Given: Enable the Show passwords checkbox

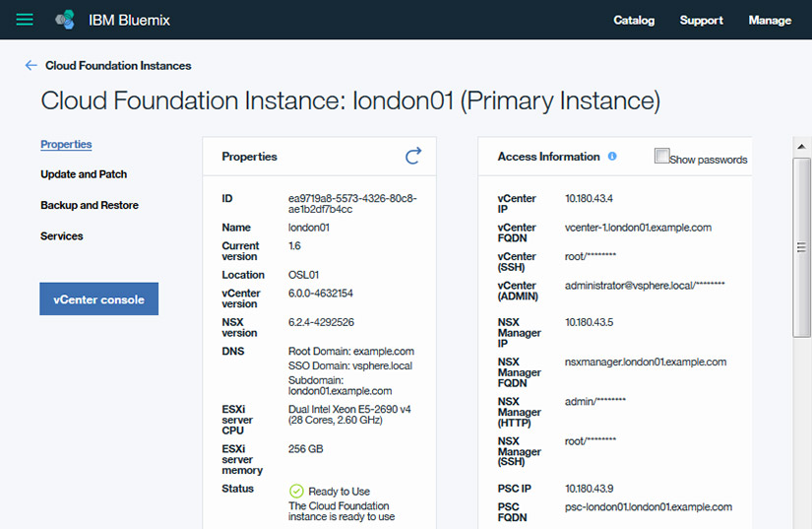Looking at the screenshot, I should (x=661, y=156).
